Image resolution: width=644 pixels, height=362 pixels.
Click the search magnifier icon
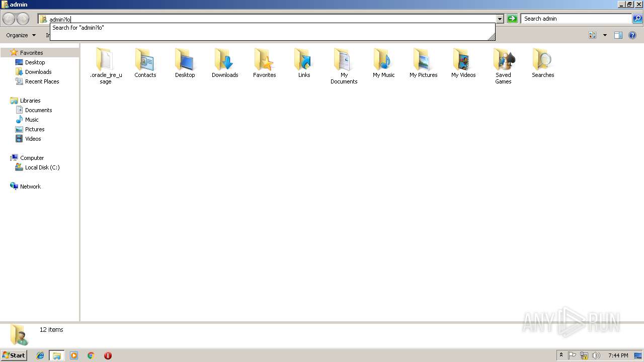coord(637,19)
